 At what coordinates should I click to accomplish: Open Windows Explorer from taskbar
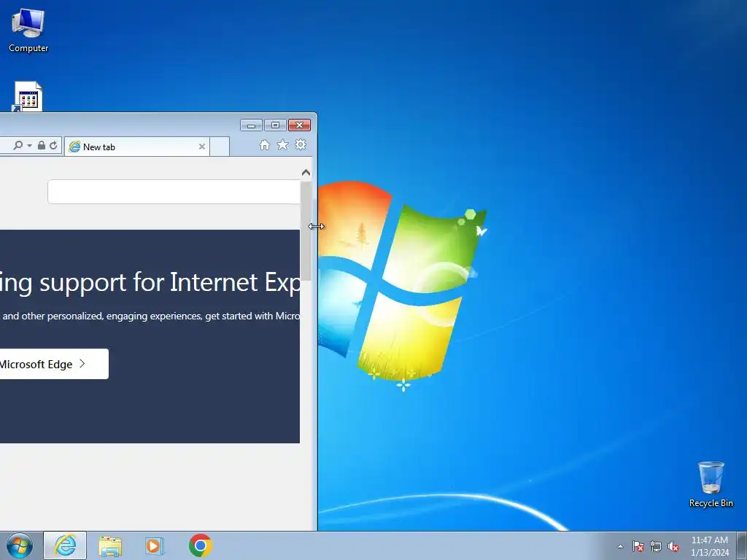point(110,545)
